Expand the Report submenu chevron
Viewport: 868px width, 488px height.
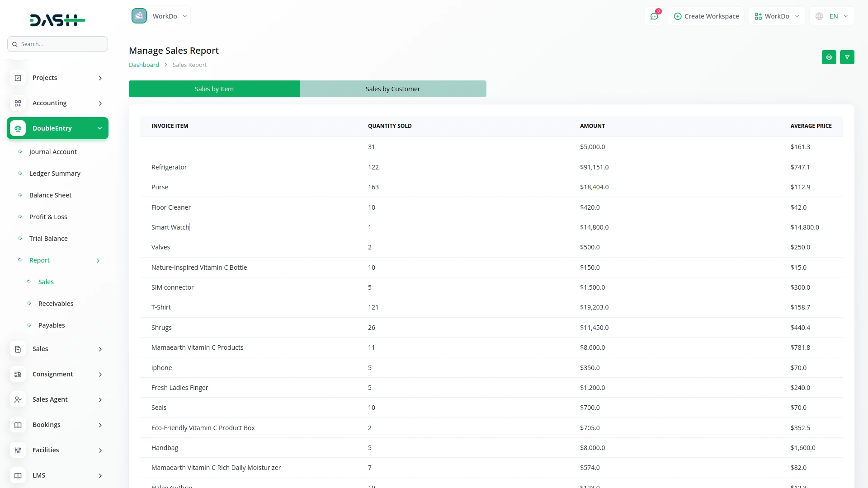click(98, 261)
